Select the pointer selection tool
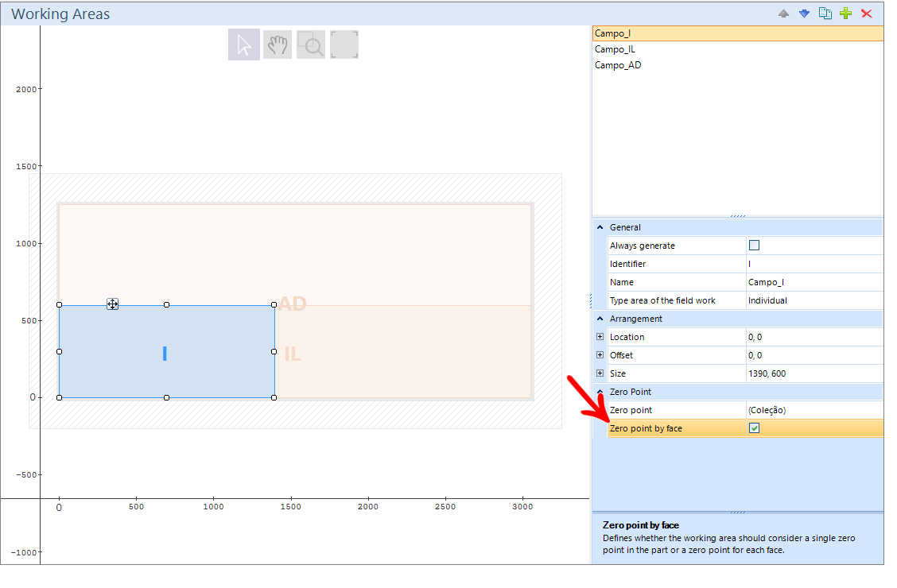The image size is (897, 588). (243, 44)
